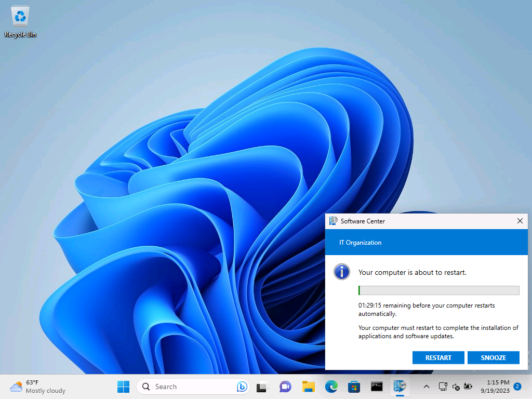
Task: Click 'Your computer must restart to complete' text
Action: pyautogui.click(x=438, y=332)
